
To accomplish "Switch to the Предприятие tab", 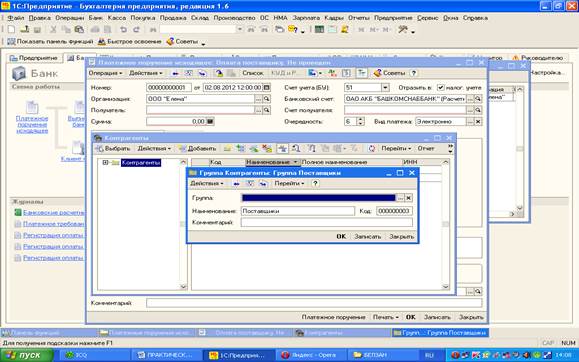I will pyautogui.click(x=34, y=58).
